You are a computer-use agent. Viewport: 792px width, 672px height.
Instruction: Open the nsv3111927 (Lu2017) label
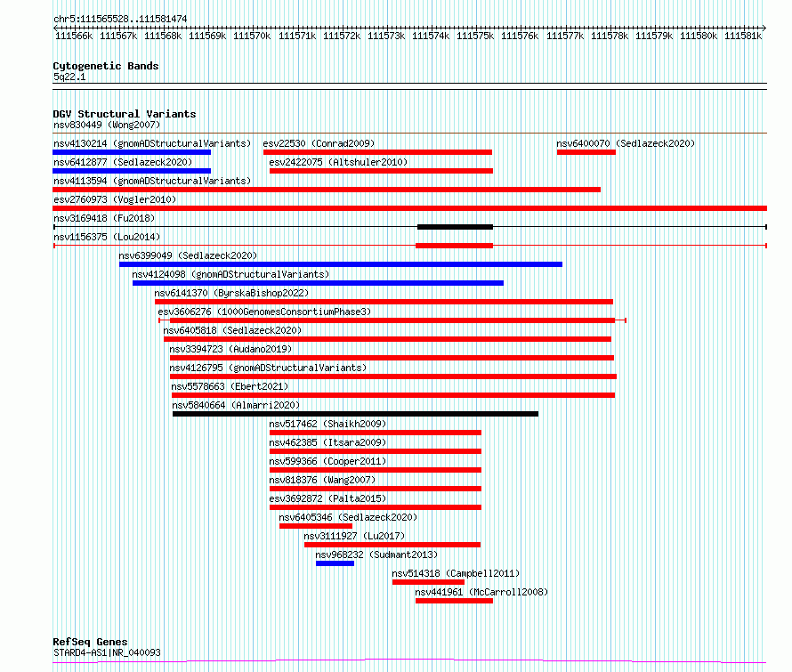point(354,536)
